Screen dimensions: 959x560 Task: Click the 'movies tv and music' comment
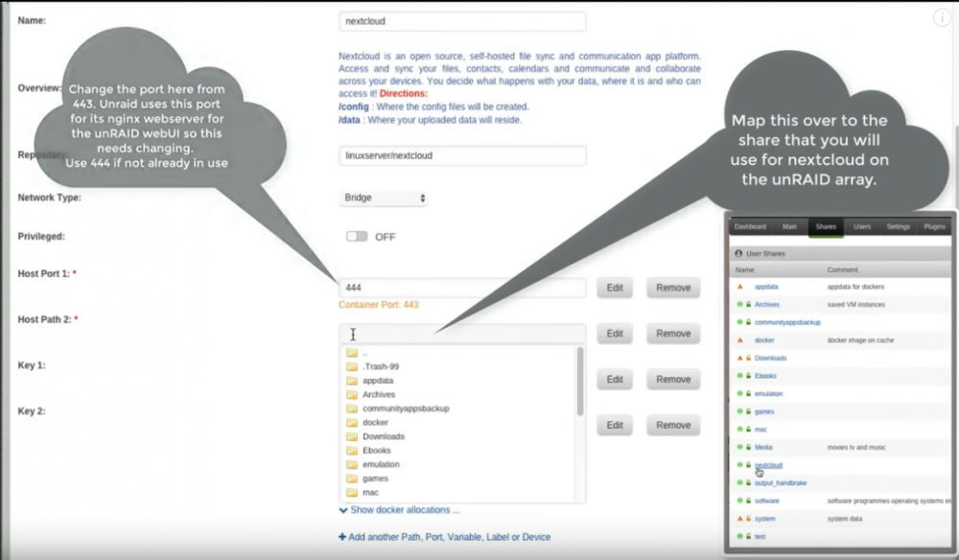coord(856,448)
